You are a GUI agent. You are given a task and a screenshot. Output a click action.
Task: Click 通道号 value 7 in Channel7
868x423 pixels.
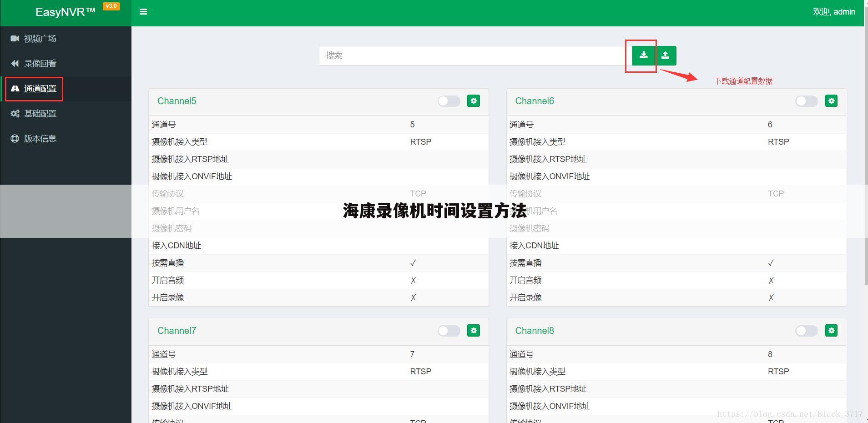point(412,354)
